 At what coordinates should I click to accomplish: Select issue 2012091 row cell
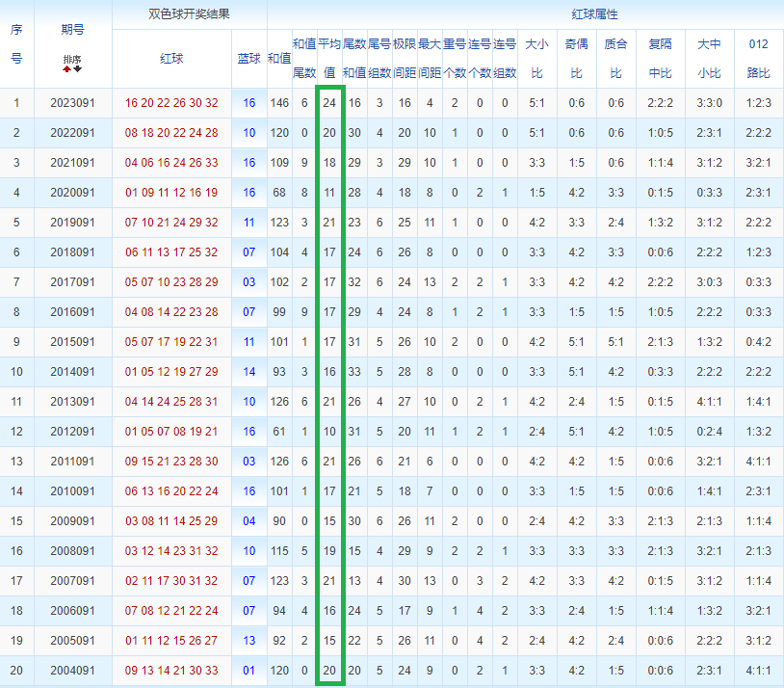[72, 432]
